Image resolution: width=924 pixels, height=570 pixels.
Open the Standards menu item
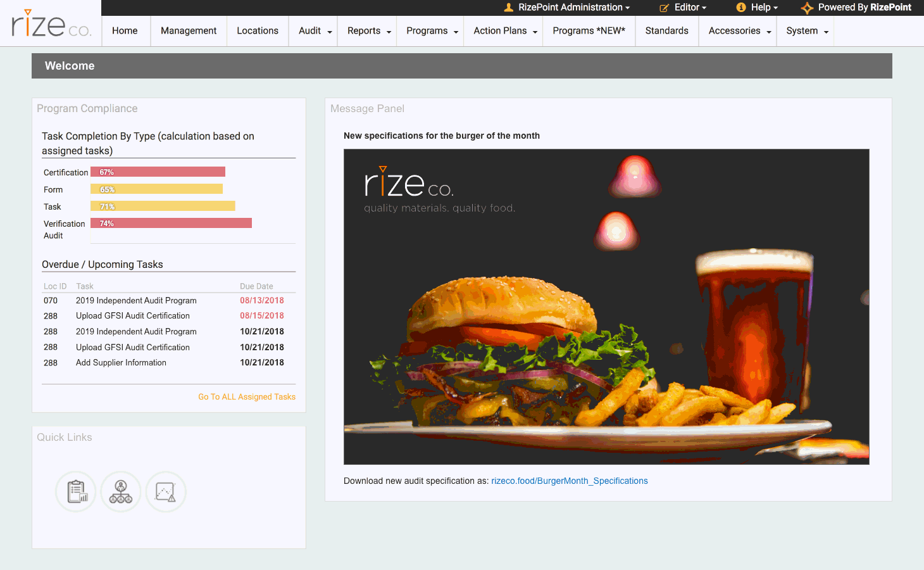(x=666, y=31)
